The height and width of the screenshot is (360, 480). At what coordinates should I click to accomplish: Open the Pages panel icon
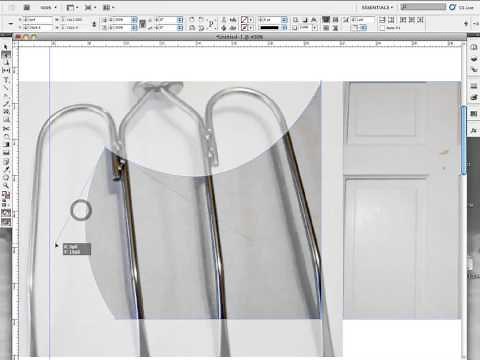pyautogui.click(x=474, y=48)
